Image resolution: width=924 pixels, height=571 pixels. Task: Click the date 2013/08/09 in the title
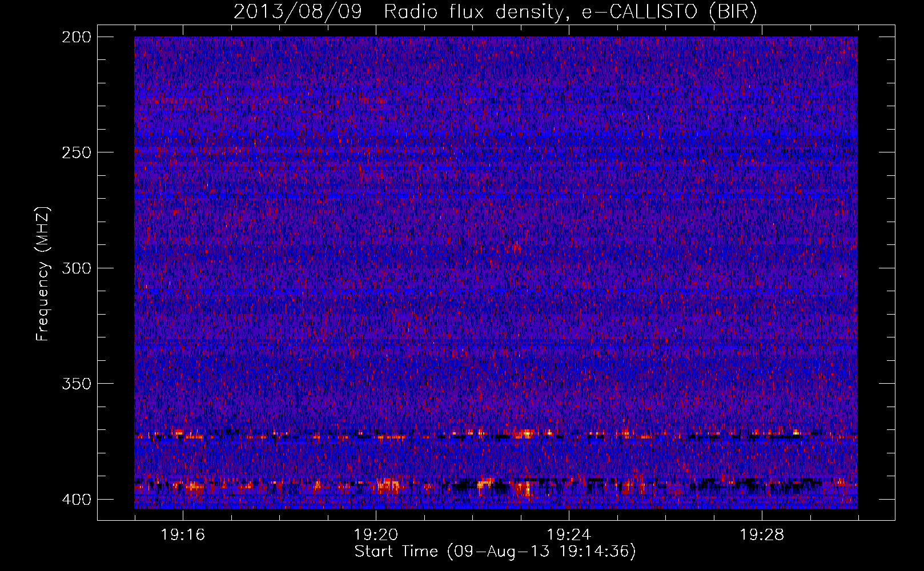click(298, 12)
